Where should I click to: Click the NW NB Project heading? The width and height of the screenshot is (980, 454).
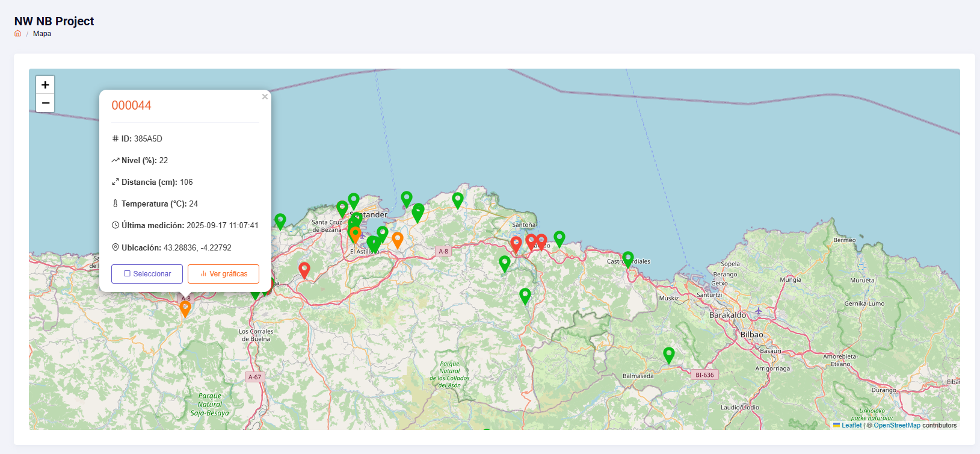click(54, 21)
